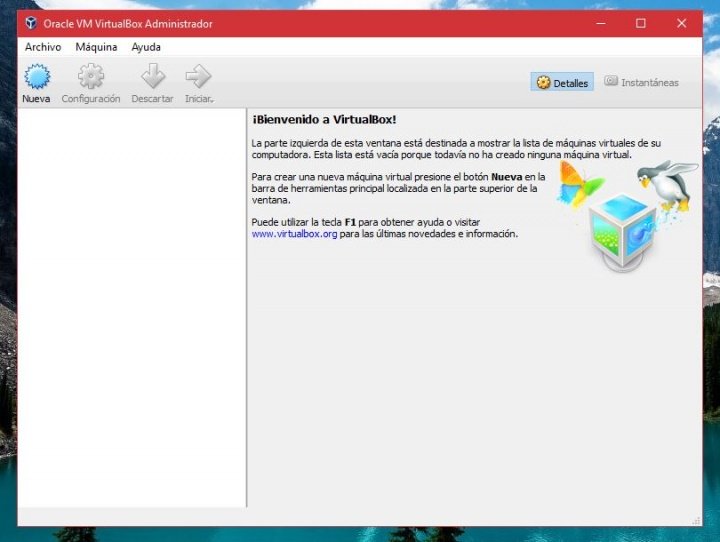Image resolution: width=720 pixels, height=542 pixels.
Task: Maximize the VirtualBox window
Action: 641,23
